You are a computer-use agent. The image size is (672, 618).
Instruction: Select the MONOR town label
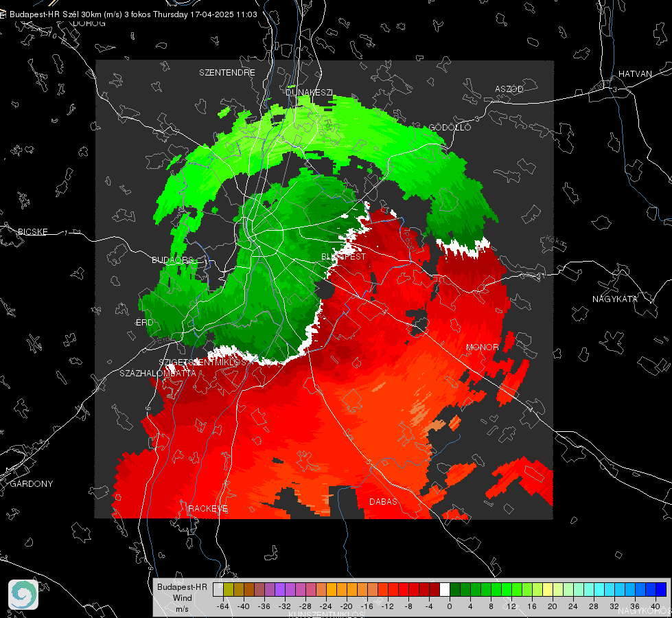482,347
